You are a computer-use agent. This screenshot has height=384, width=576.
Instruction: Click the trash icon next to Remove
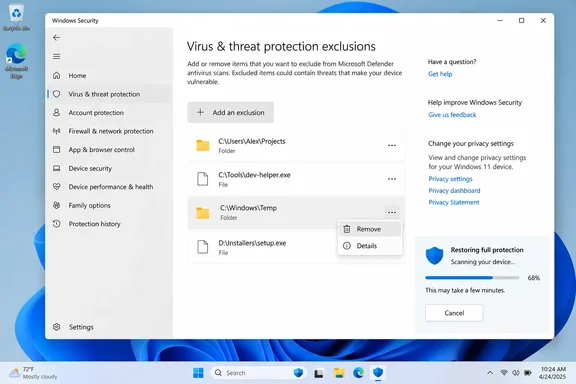tap(347, 229)
